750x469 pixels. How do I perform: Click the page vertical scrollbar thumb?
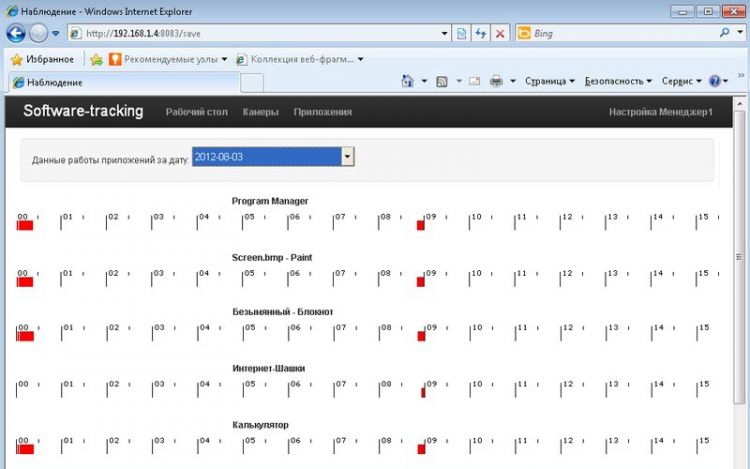pyautogui.click(x=739, y=257)
